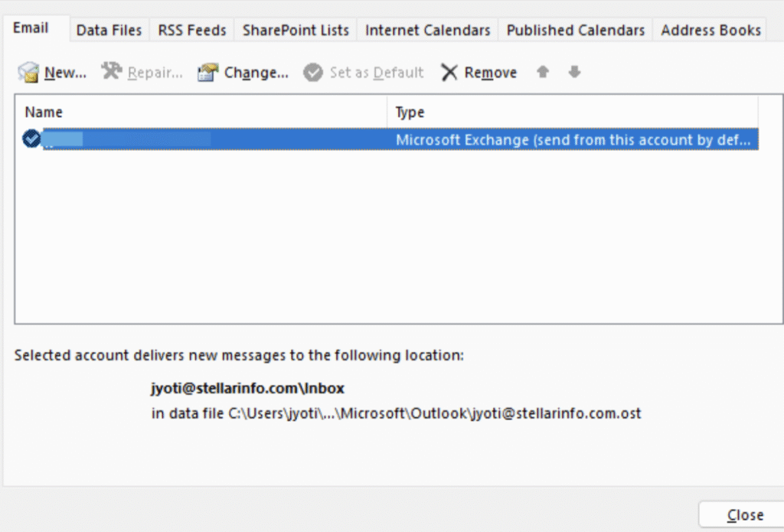Select the Internet Calendars tab
This screenshot has width=784, height=532.
pyautogui.click(x=427, y=30)
